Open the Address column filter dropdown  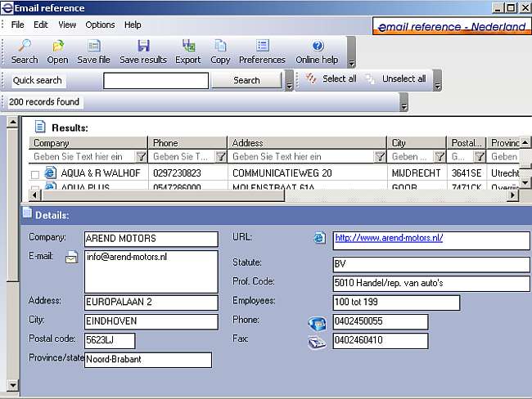380,156
